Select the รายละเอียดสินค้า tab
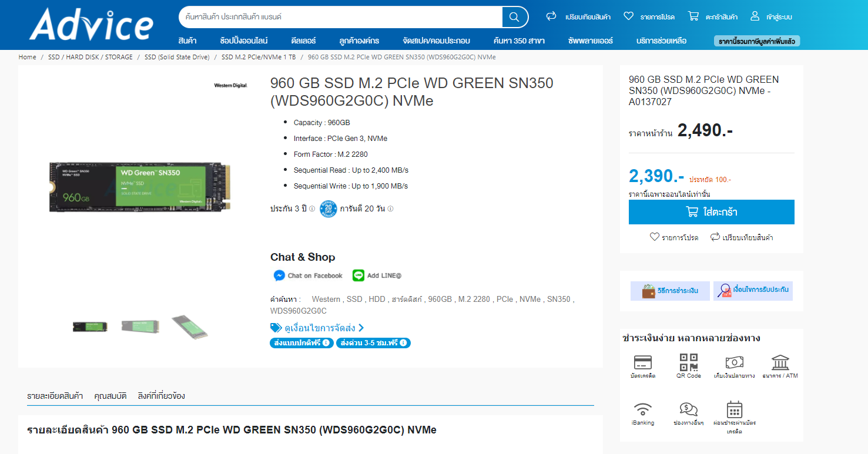 [55, 396]
